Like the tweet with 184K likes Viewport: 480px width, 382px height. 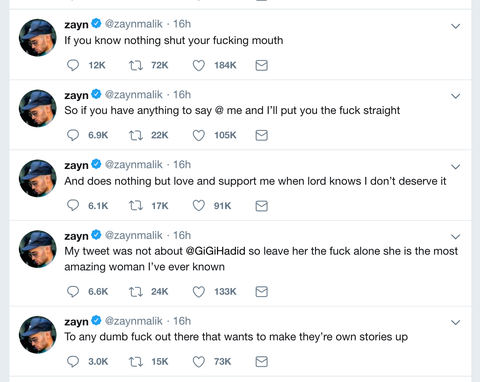point(199,65)
